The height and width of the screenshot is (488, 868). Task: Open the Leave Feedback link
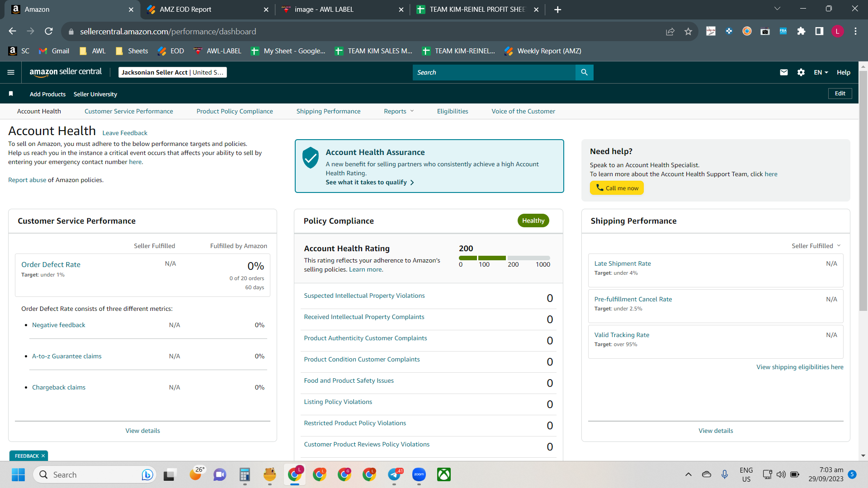125,133
